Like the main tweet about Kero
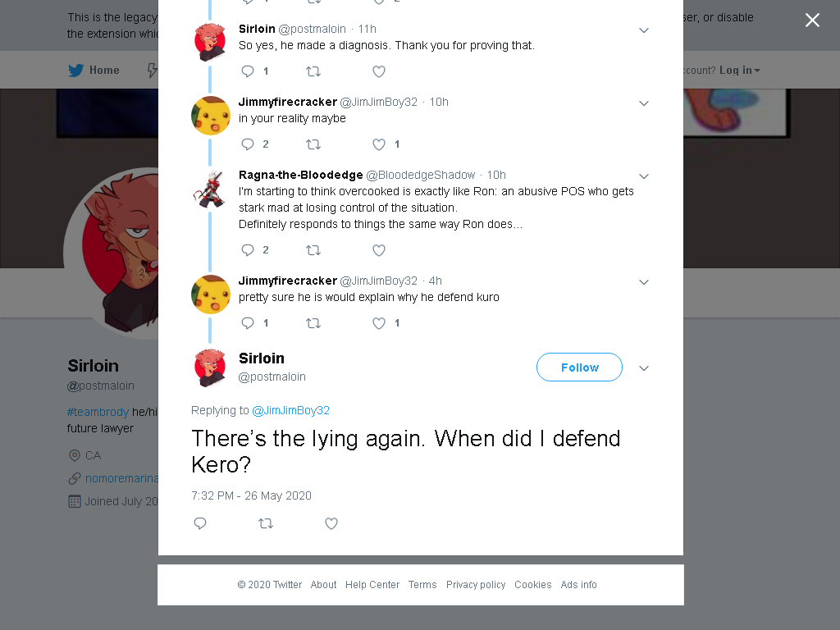This screenshot has width=840, height=630. pyautogui.click(x=331, y=523)
